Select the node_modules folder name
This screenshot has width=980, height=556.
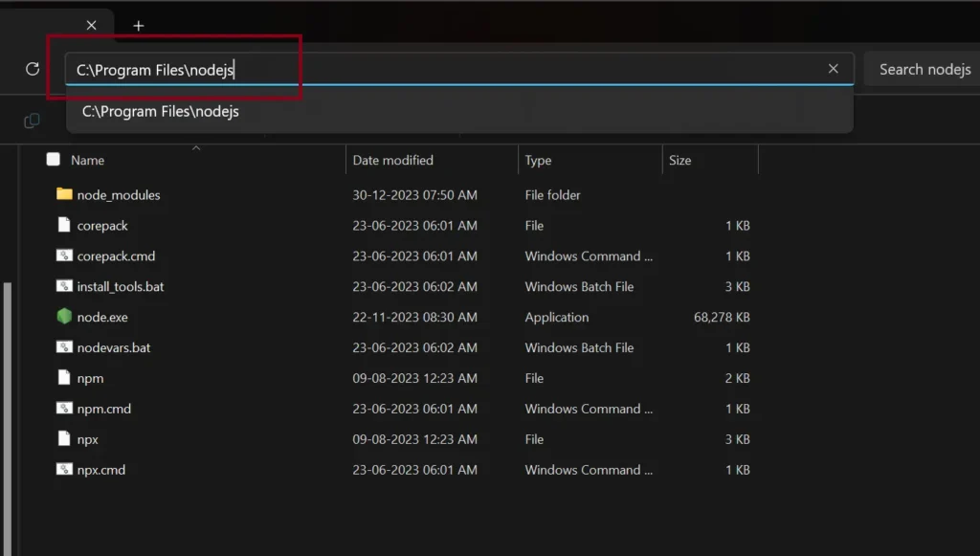pyautogui.click(x=119, y=195)
